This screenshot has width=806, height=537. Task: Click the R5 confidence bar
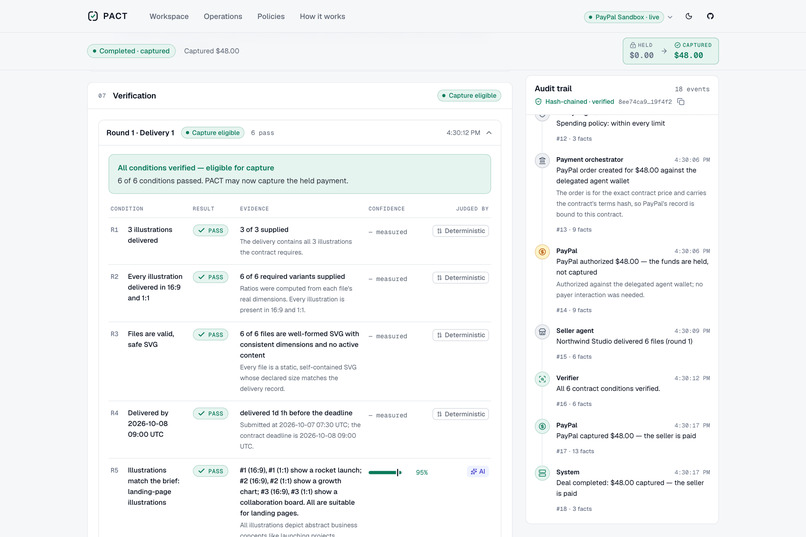click(x=385, y=472)
